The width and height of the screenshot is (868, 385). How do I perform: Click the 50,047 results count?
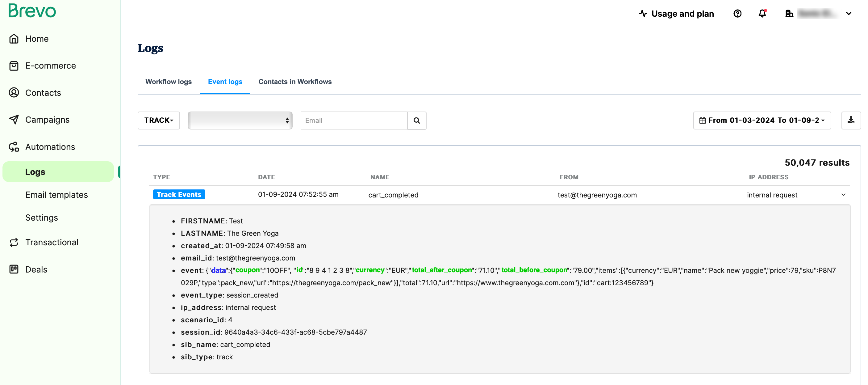click(x=817, y=163)
